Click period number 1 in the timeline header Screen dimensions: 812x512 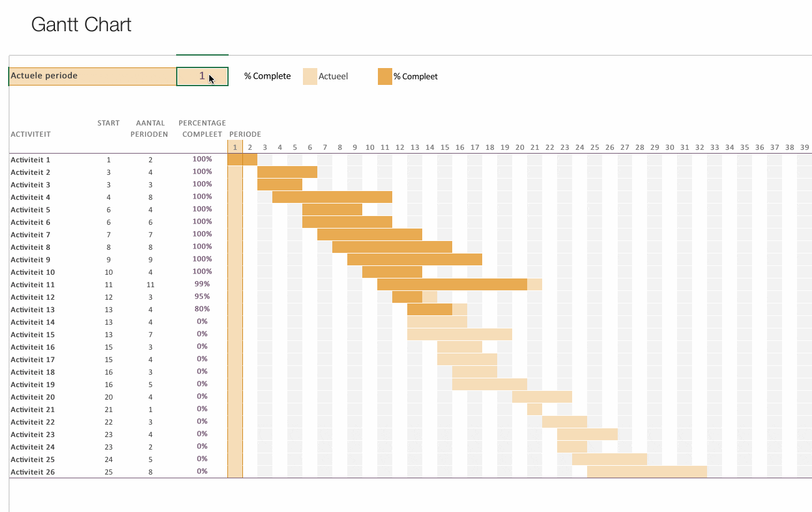tap(235, 147)
